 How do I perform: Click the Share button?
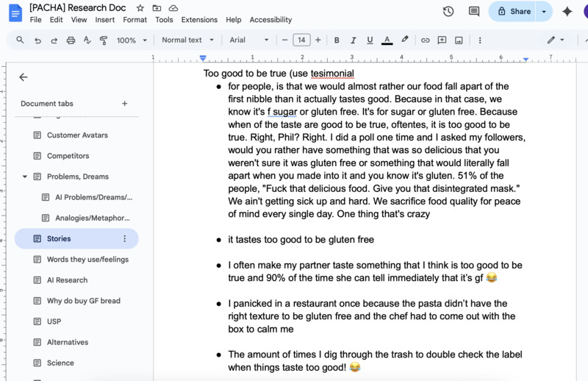point(513,11)
